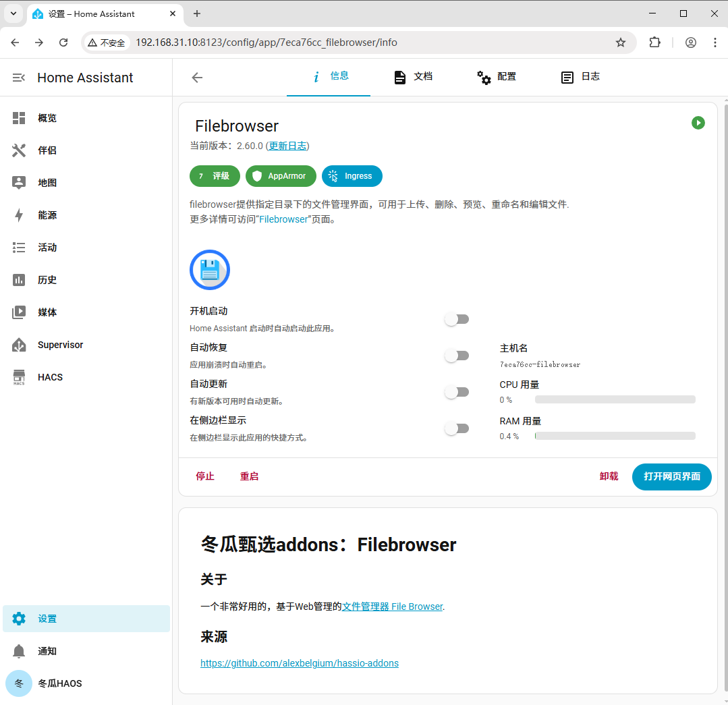The width and height of the screenshot is (728, 705).
Task: Open the Chrome profile icon
Action: pos(691,43)
